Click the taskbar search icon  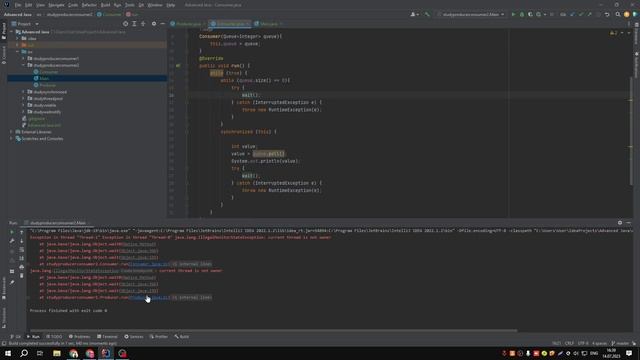[x=24, y=353]
